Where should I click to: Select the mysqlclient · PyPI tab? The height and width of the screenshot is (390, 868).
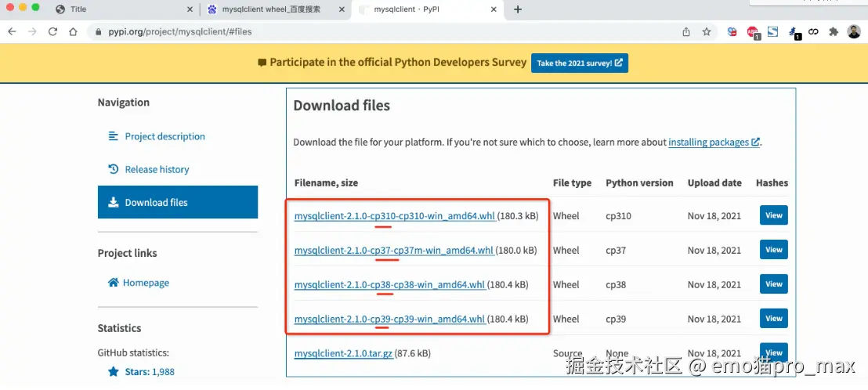428,9
